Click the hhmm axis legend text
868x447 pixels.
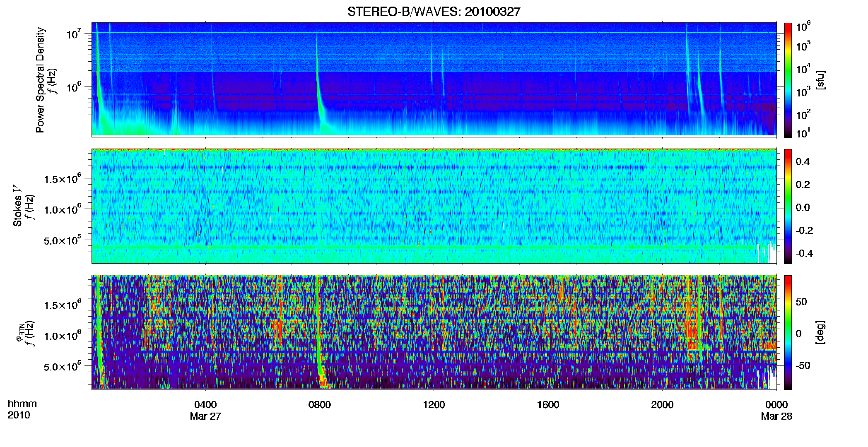[x=22, y=404]
